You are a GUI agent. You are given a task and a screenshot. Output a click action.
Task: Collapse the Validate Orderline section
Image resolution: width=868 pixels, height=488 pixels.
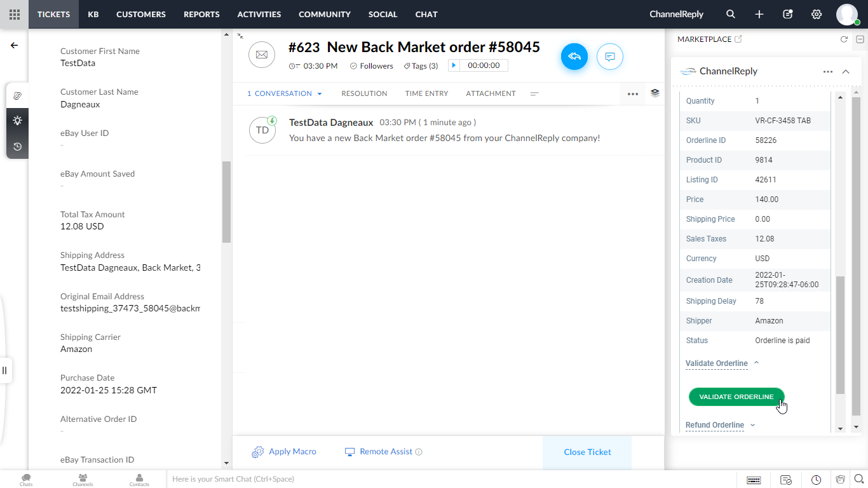722,363
